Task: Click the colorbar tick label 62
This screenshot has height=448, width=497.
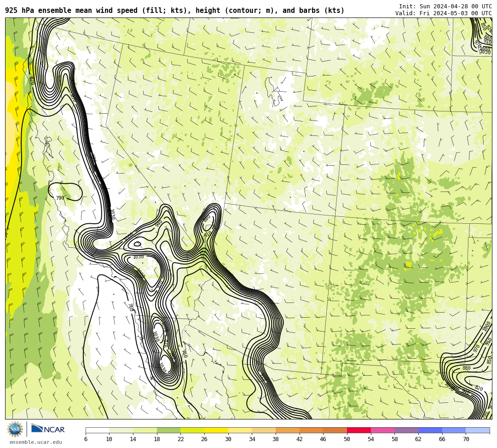Action: click(418, 439)
